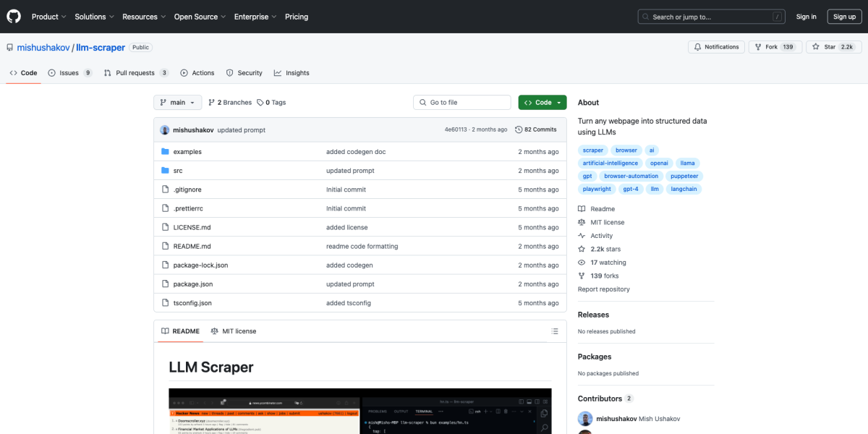Open the examples folder icon

tap(165, 152)
